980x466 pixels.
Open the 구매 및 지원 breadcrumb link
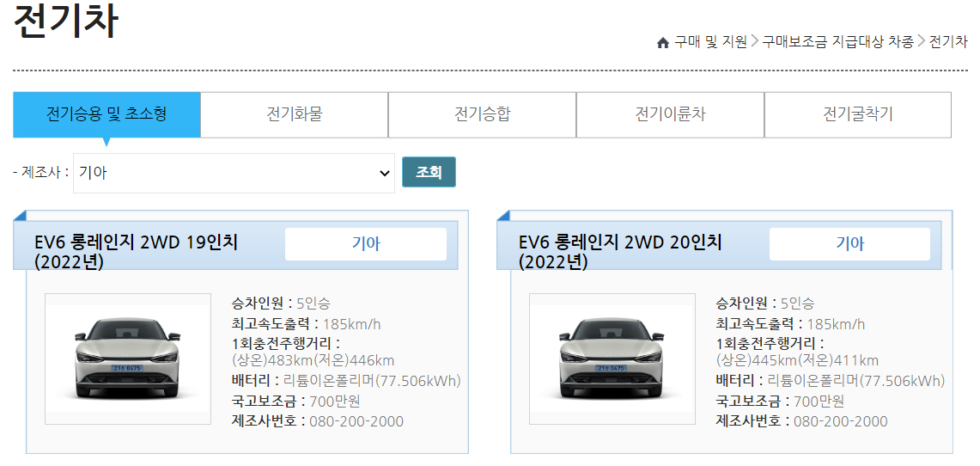tap(710, 42)
